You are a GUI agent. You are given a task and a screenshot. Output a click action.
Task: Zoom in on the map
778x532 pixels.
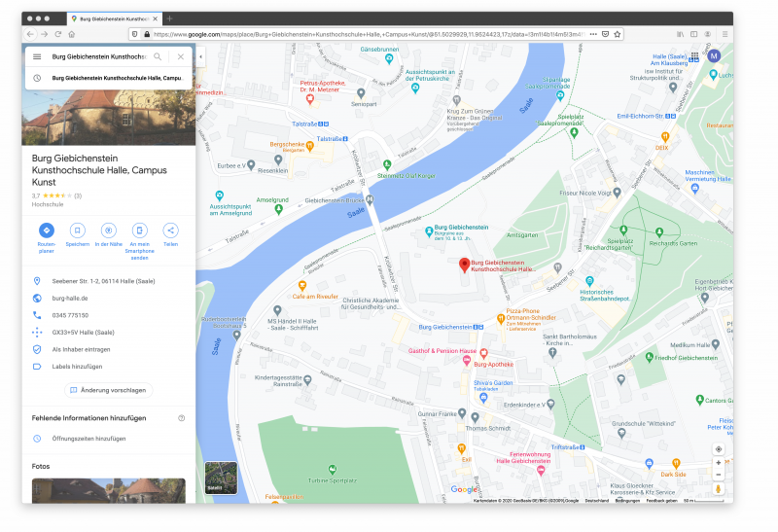click(719, 464)
